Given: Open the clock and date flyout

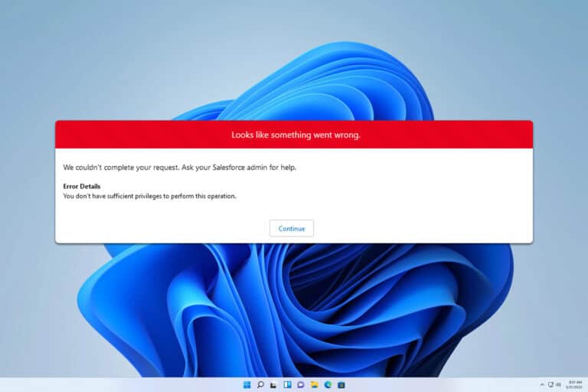Looking at the screenshot, I should point(573,384).
